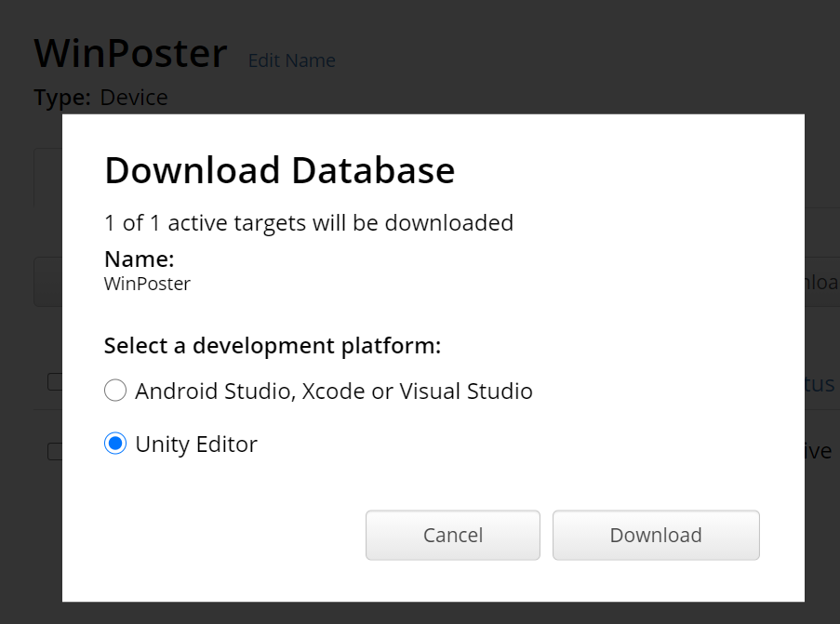
Task: Click the 'Device' type value behind dialog
Action: tap(134, 98)
